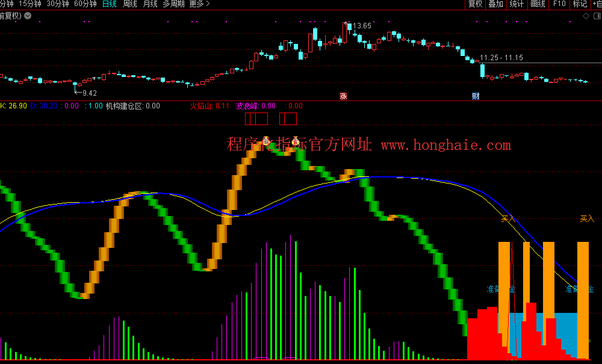Click the www.honghaie.com watermark link
The width and height of the screenshot is (602, 364).
(445, 145)
